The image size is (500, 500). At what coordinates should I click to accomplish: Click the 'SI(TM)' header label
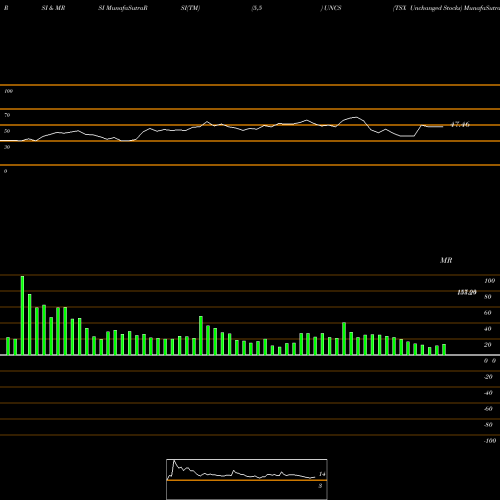[x=190, y=8]
